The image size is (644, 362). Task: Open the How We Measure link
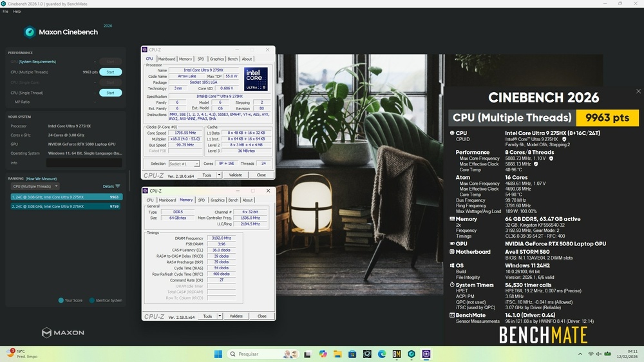click(41, 178)
